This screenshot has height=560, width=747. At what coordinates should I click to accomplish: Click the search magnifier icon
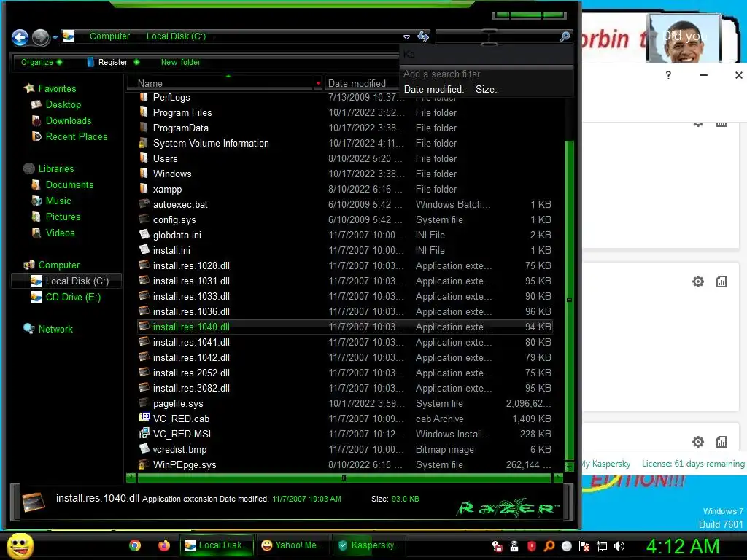tap(565, 36)
